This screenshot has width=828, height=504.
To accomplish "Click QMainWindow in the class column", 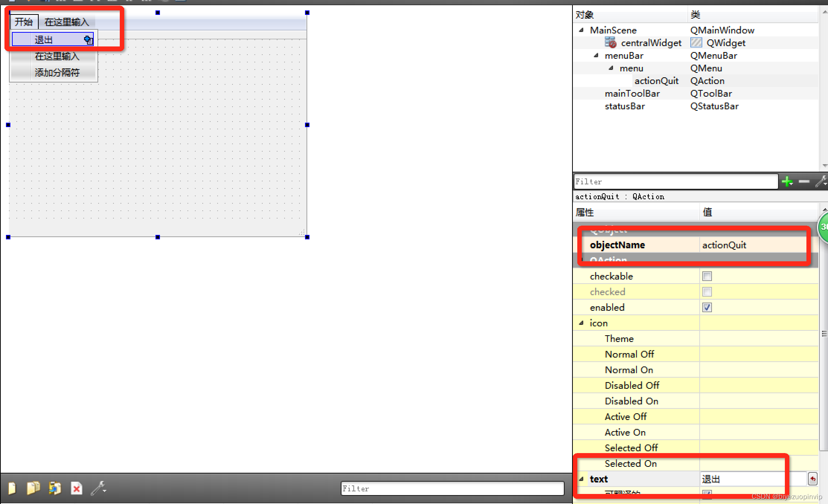I will coord(722,30).
